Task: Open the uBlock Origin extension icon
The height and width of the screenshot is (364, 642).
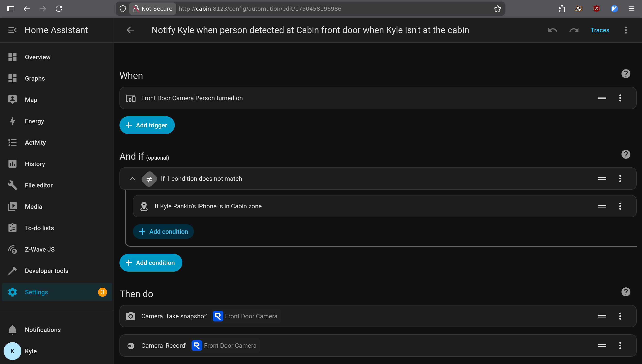Action: (x=597, y=9)
